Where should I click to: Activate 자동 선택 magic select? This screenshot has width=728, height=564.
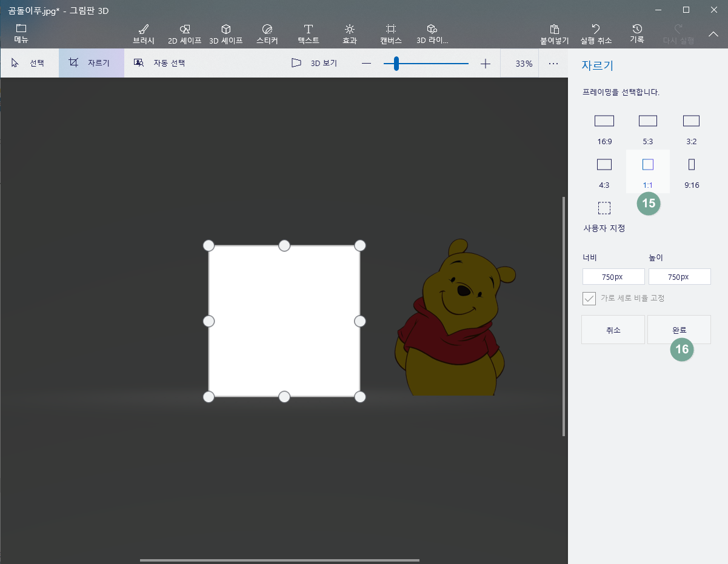coord(160,63)
